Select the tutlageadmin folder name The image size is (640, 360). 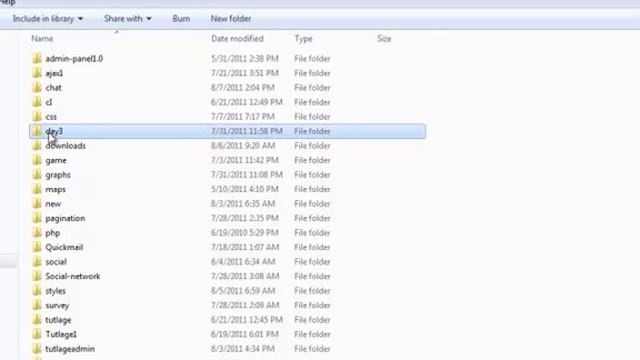coord(70,349)
